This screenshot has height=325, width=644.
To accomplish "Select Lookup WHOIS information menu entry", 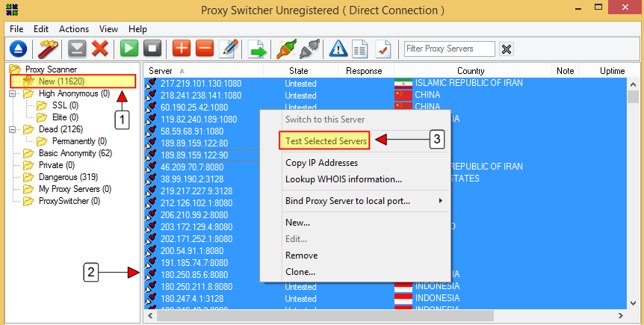I will click(344, 179).
